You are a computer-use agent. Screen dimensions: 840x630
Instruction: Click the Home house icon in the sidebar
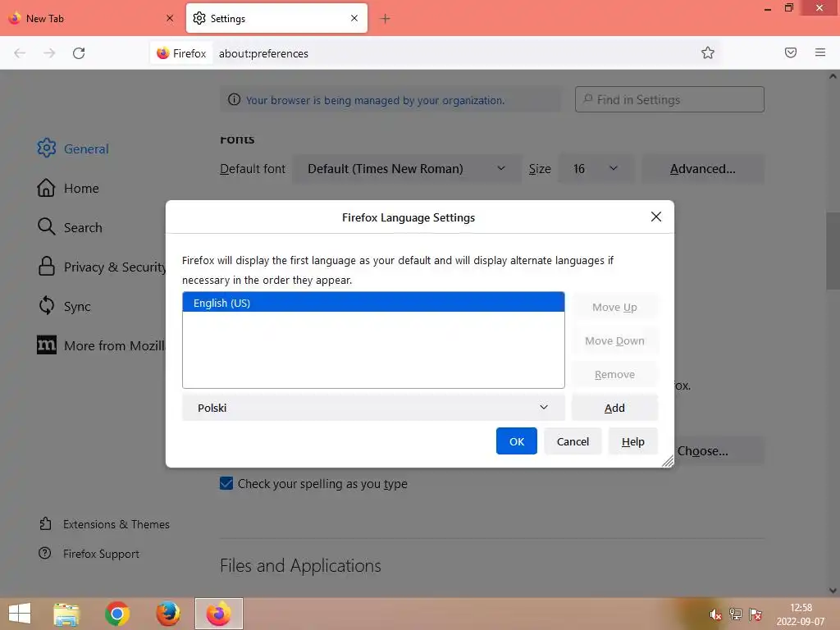(x=46, y=188)
